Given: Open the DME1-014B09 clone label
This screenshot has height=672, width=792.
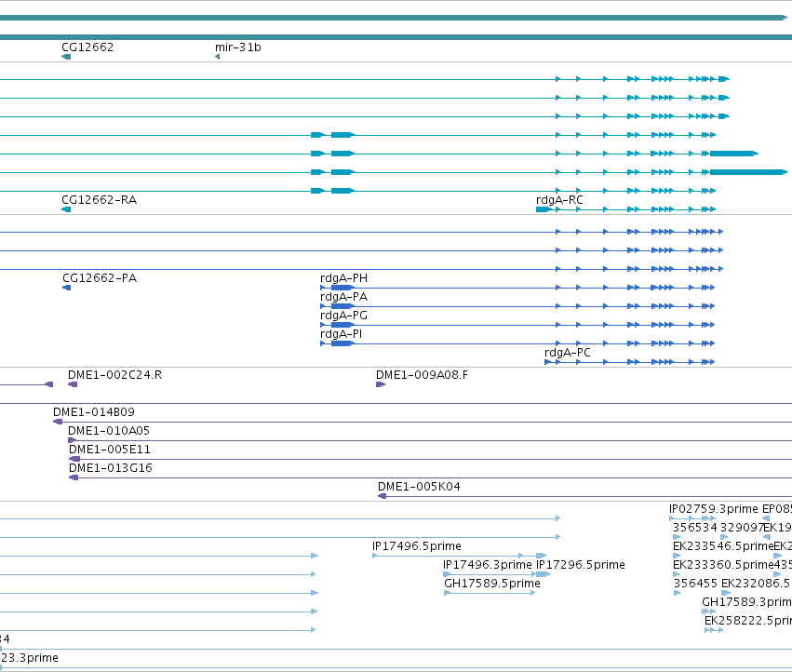Looking at the screenshot, I should coord(94,412).
